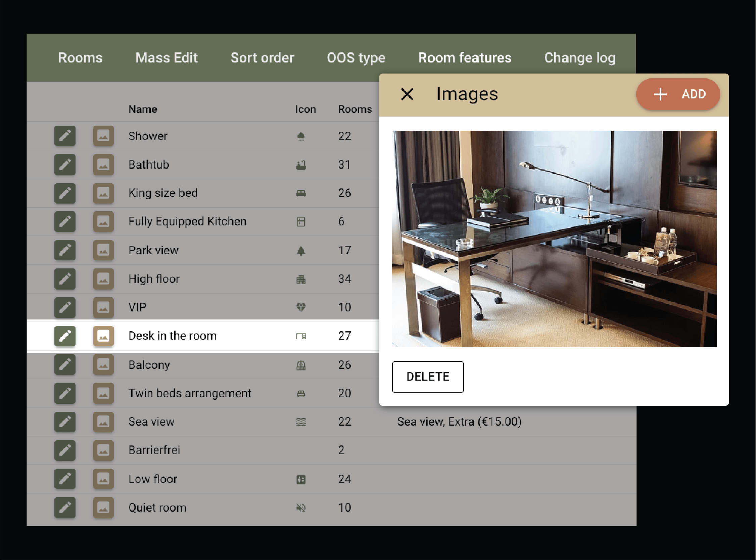This screenshot has width=756, height=560.
Task: Open images for Park view row
Action: (x=103, y=250)
